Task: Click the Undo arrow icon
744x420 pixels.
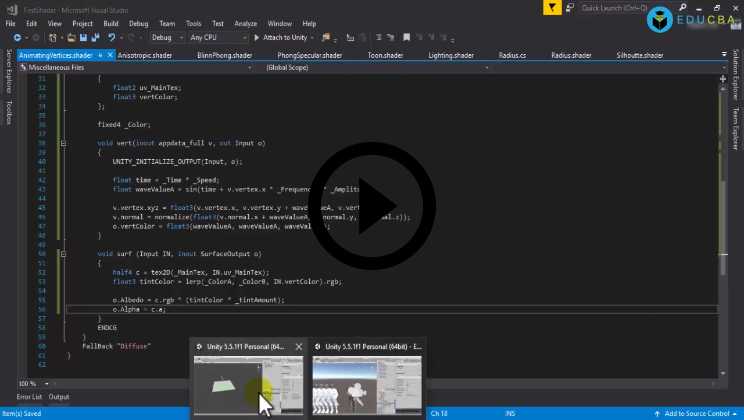Action: tap(111, 37)
